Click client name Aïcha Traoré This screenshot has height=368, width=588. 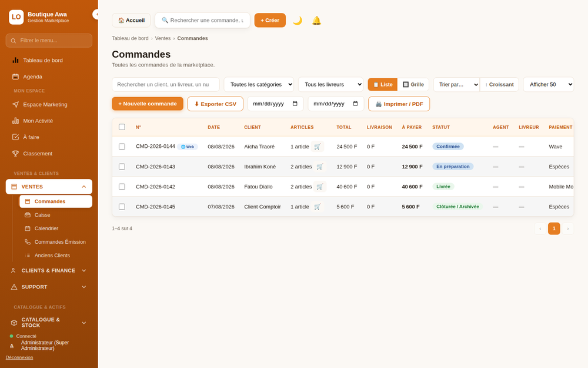pyautogui.click(x=259, y=147)
